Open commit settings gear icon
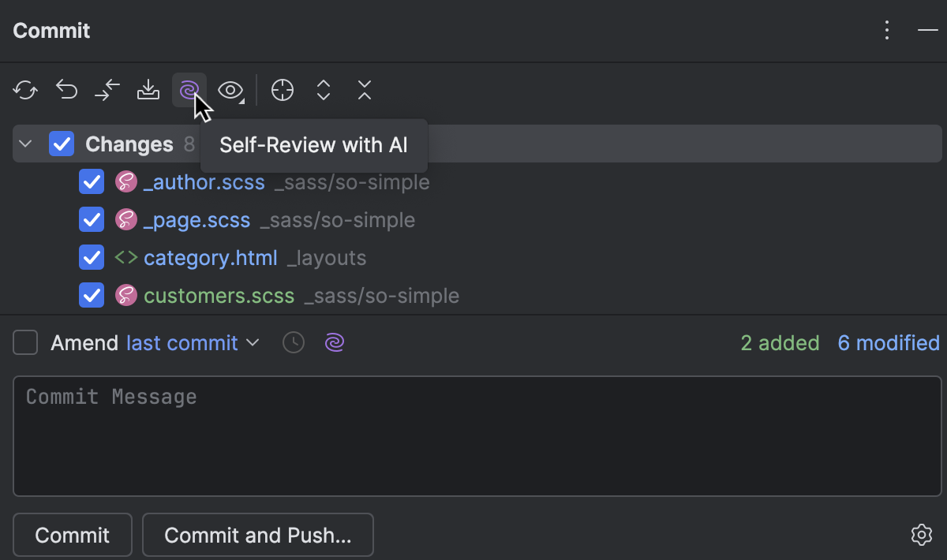The image size is (947, 560). point(922,535)
